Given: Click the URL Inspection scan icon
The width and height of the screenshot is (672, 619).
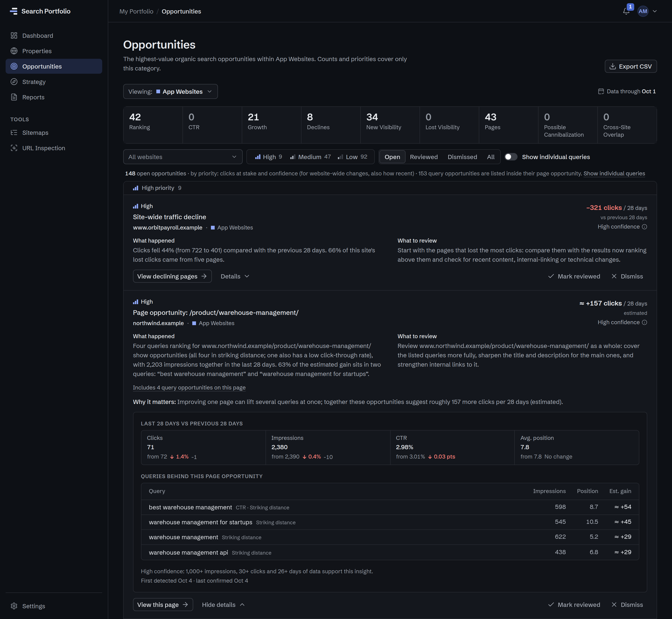Looking at the screenshot, I should 14,148.
